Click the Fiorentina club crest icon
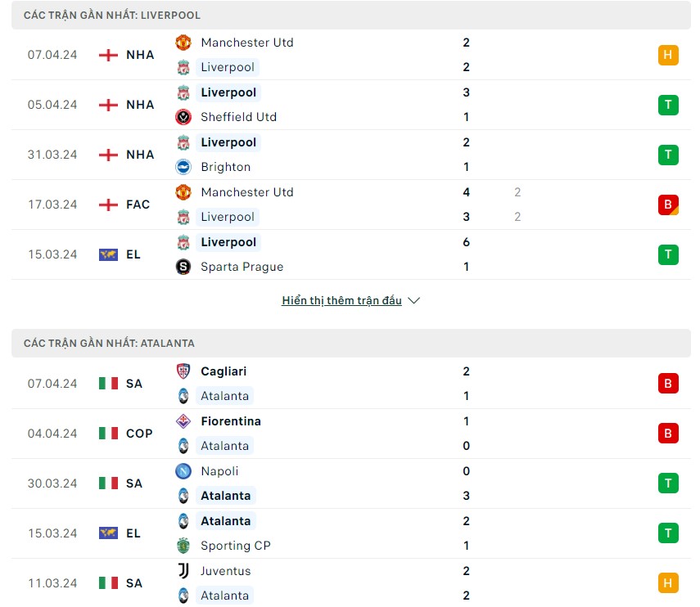 pos(183,421)
